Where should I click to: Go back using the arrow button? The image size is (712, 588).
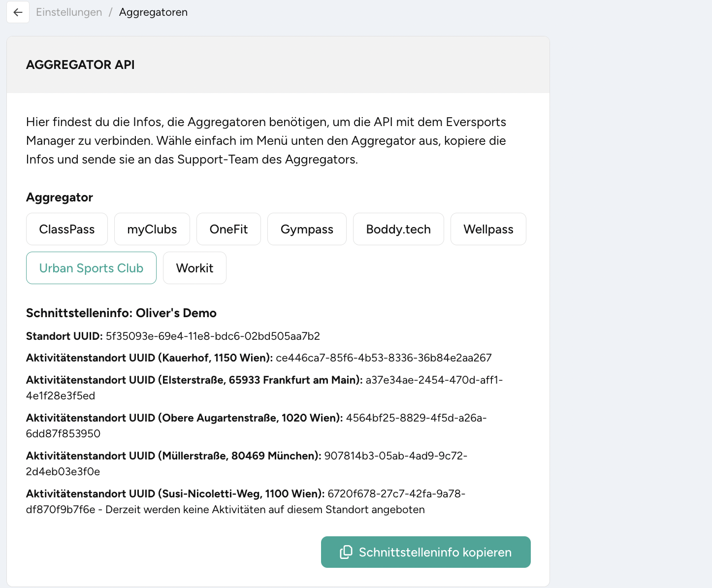tap(18, 12)
